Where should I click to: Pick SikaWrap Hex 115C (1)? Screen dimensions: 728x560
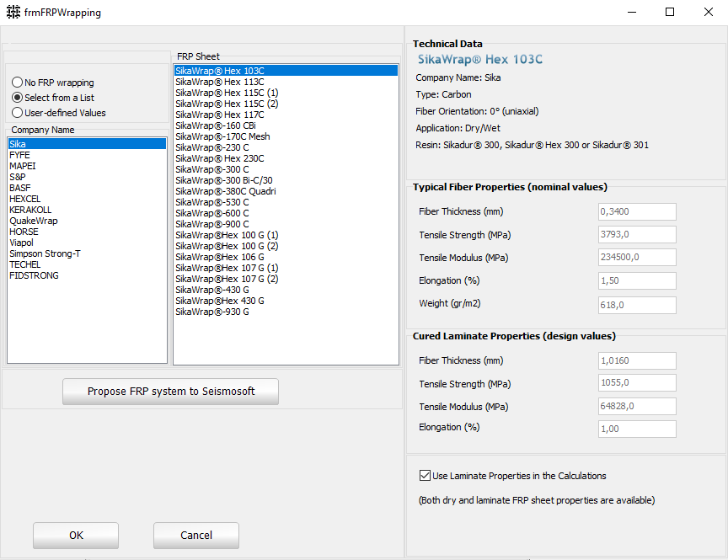pyautogui.click(x=286, y=93)
